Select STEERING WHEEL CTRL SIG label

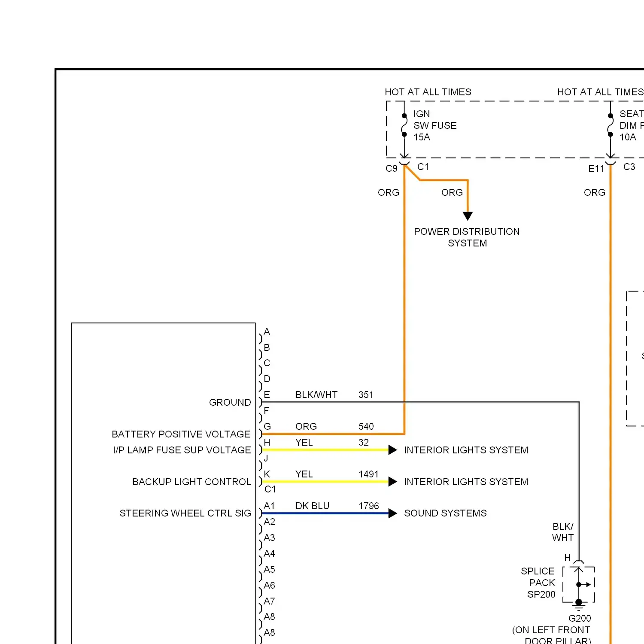(185, 513)
